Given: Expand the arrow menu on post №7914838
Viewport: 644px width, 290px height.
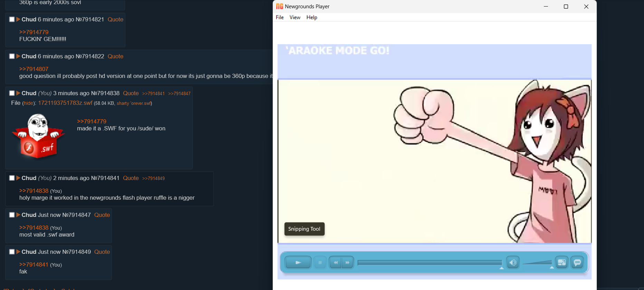Looking at the screenshot, I should [18, 93].
